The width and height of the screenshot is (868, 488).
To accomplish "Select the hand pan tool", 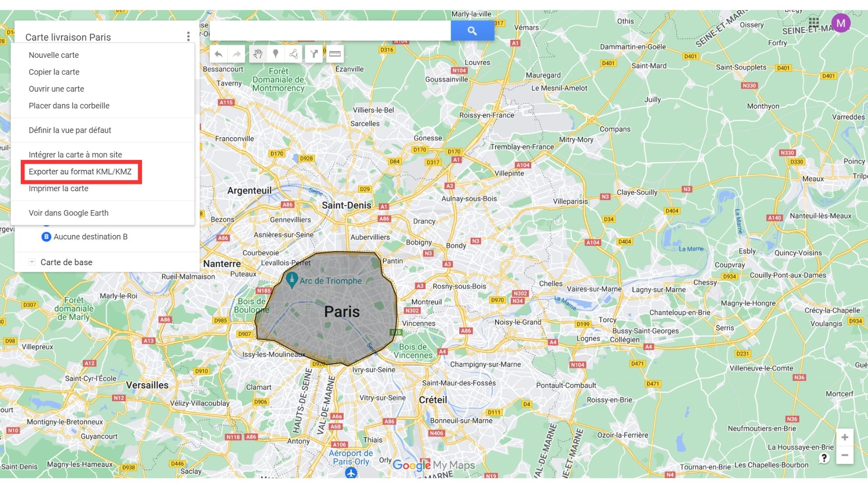I will pos(258,54).
